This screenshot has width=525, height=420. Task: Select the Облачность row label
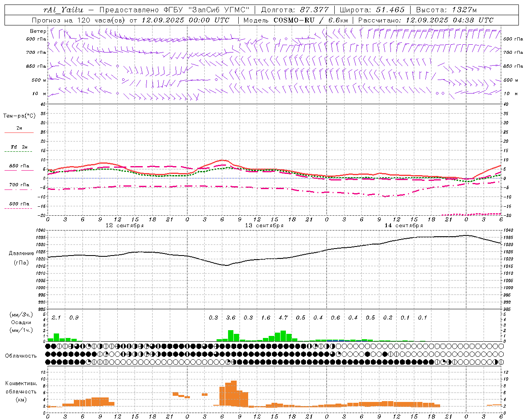click(21, 356)
